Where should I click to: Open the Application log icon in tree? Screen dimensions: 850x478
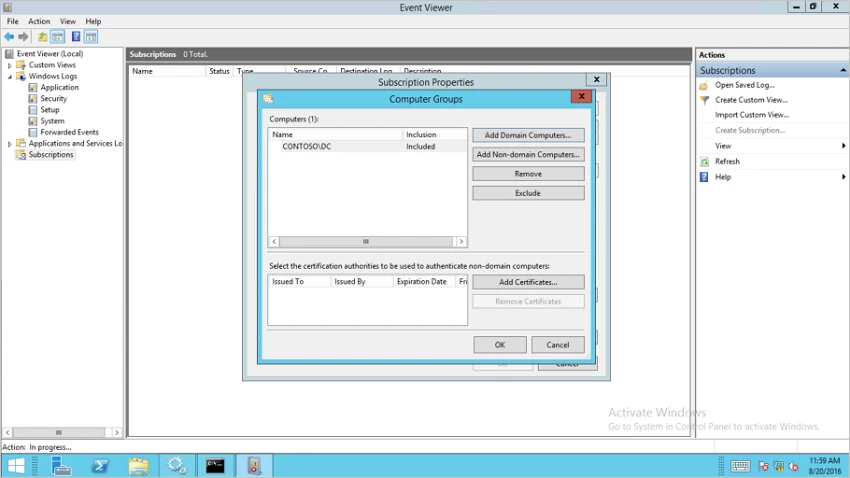point(33,88)
